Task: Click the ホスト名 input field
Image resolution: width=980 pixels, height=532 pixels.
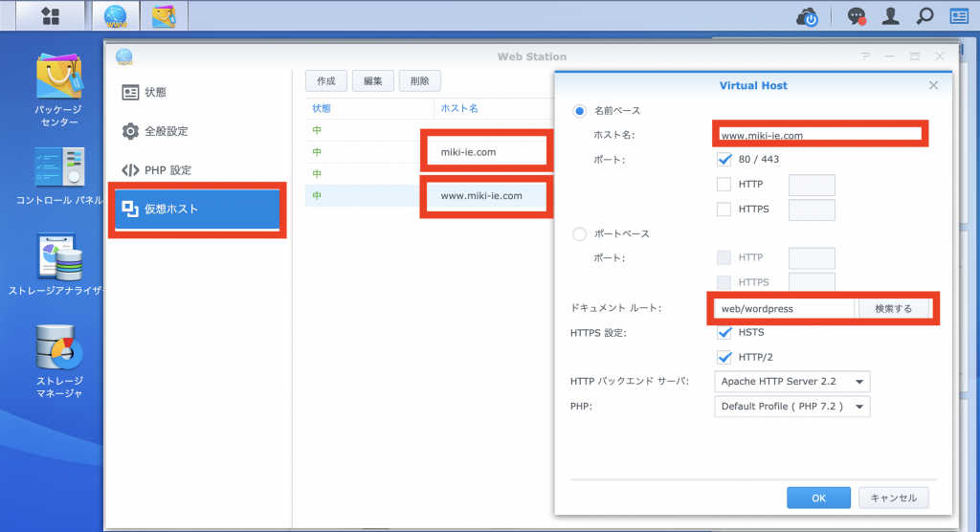Action: coord(818,135)
